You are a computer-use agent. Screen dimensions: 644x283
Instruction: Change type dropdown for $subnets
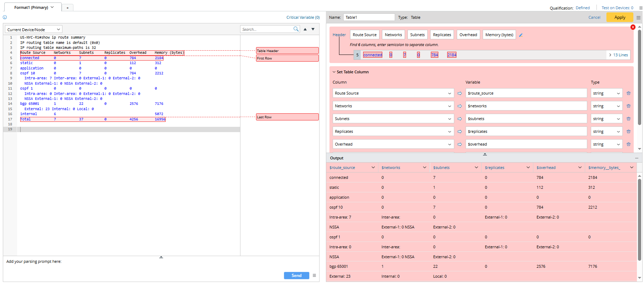coord(606,119)
